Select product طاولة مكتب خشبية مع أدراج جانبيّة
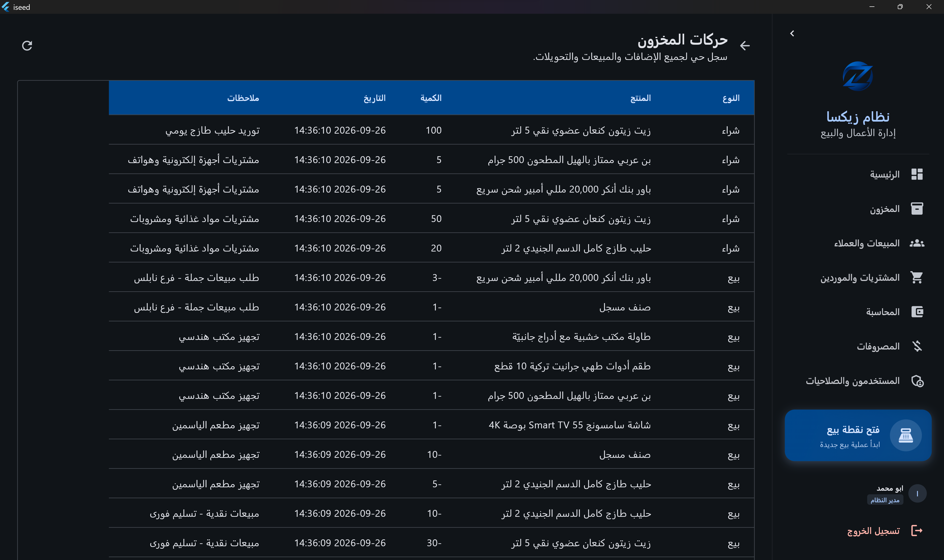Viewport: 944px width, 560px height. tap(581, 336)
